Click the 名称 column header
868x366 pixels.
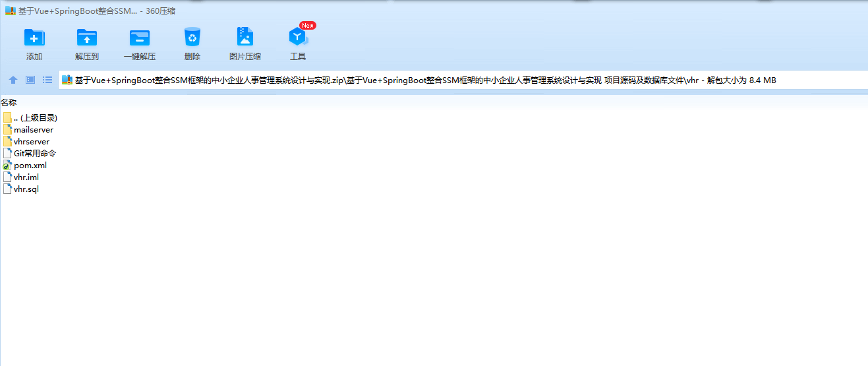[x=9, y=102]
